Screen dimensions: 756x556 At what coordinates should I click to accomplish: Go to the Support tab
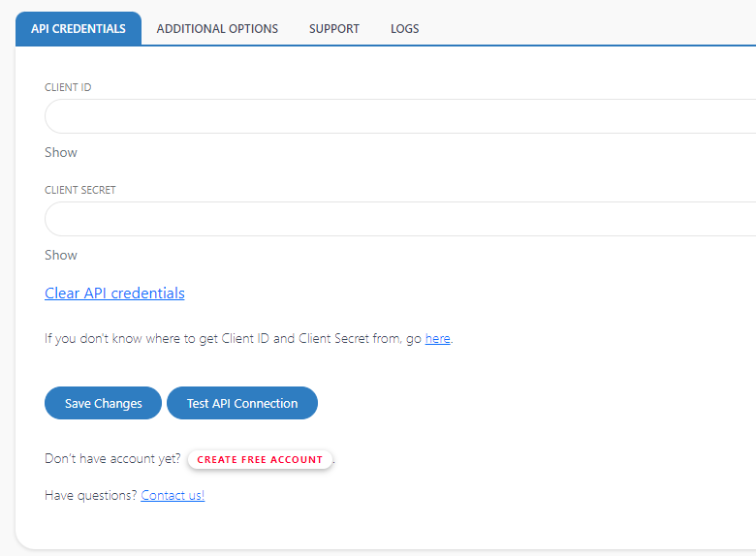pyautogui.click(x=333, y=29)
